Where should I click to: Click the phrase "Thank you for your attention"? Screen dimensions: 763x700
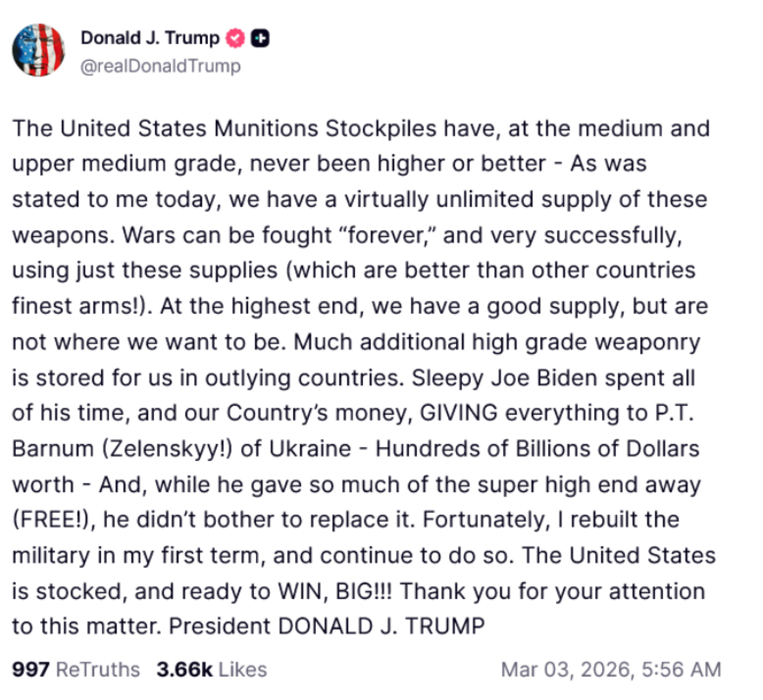coord(552,591)
